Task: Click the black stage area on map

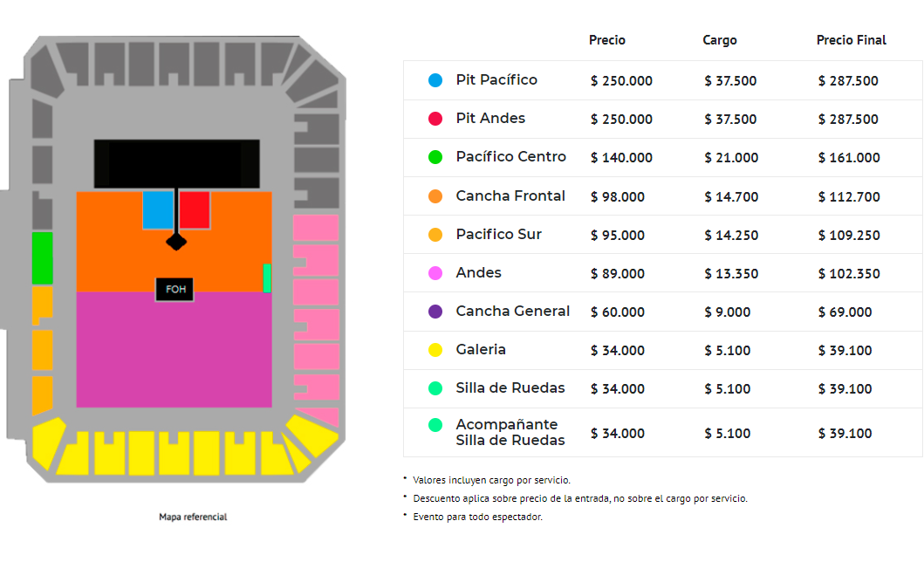Action: pyautogui.click(x=176, y=163)
